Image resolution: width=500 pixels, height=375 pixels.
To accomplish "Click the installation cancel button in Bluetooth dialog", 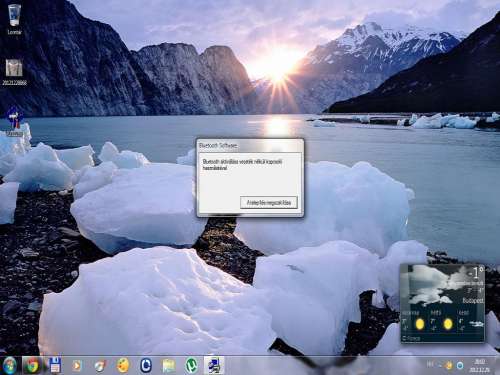I will (x=269, y=203).
